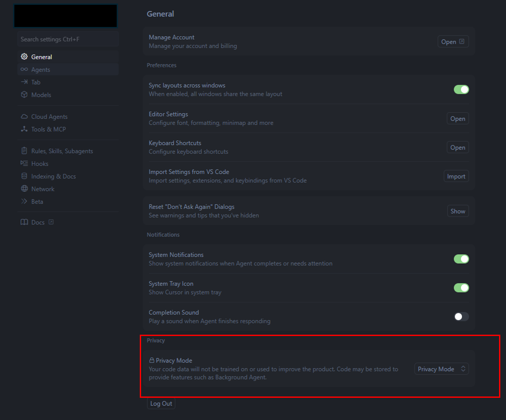506x420 pixels.
Task: Open Manage Account page
Action: (x=453, y=42)
